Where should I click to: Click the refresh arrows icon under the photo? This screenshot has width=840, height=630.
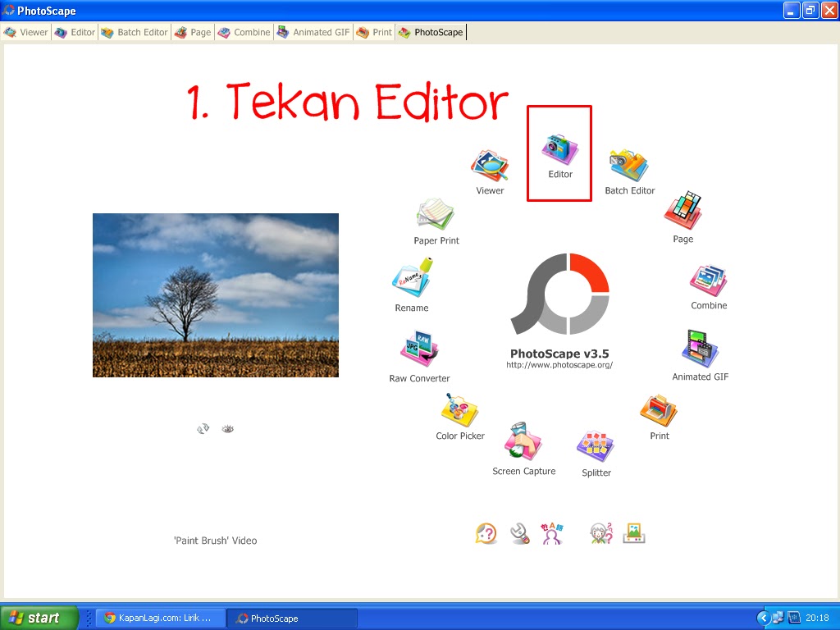(x=203, y=428)
